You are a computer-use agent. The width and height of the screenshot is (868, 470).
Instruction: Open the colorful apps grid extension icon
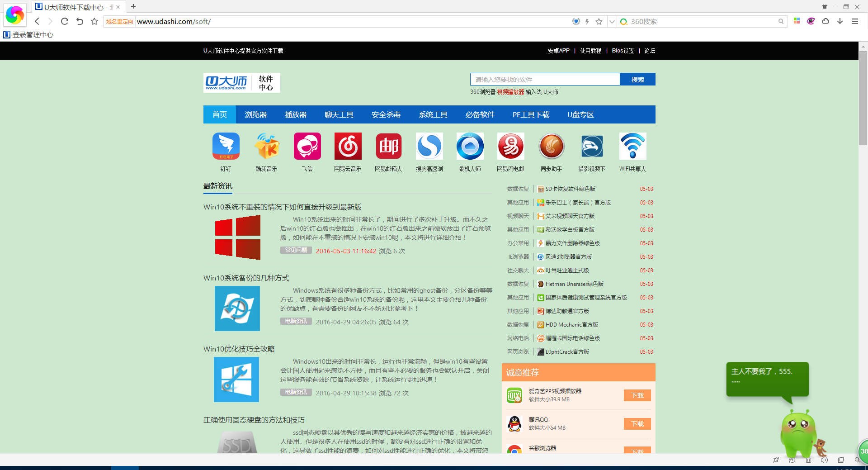pos(797,21)
